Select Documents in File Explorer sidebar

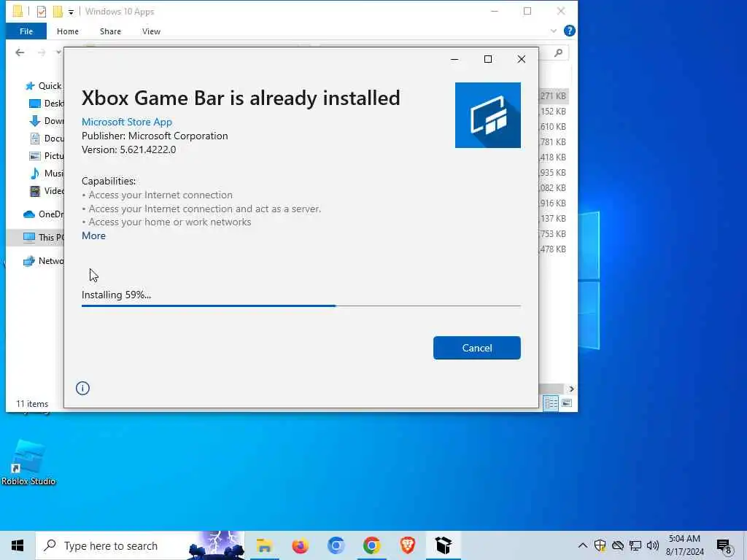pyautogui.click(x=46, y=139)
